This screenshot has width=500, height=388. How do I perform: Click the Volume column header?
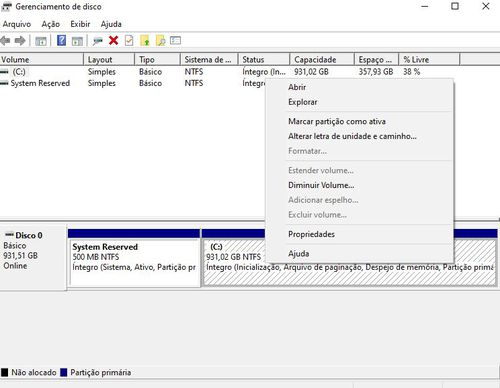point(42,60)
